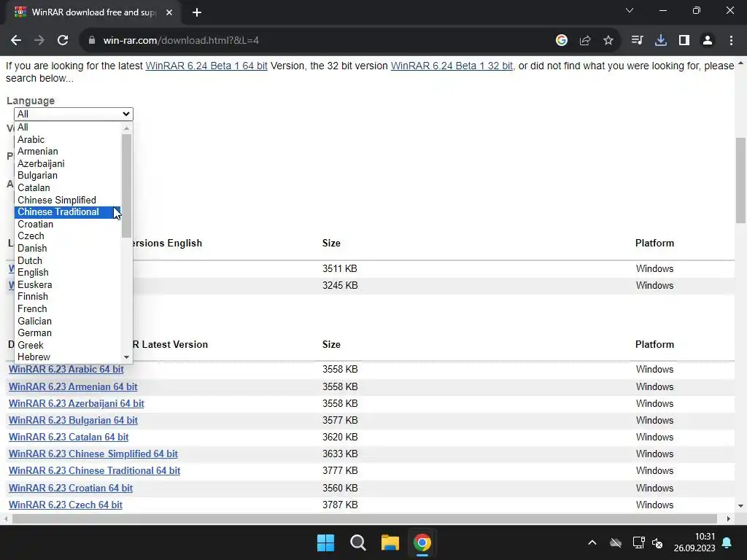The height and width of the screenshot is (560, 747).
Task: Open WinRAR 6.24 Beta 1 64 bit link
Action: 206,66
